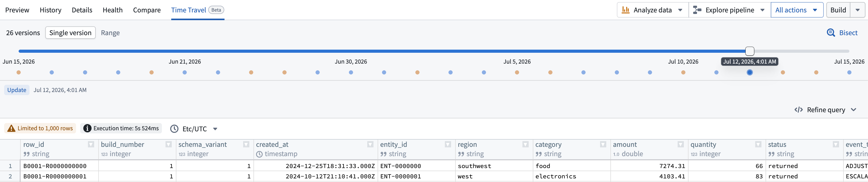This screenshot has height=182, width=868.
Task: Click the 26 versions label
Action: 23,33
